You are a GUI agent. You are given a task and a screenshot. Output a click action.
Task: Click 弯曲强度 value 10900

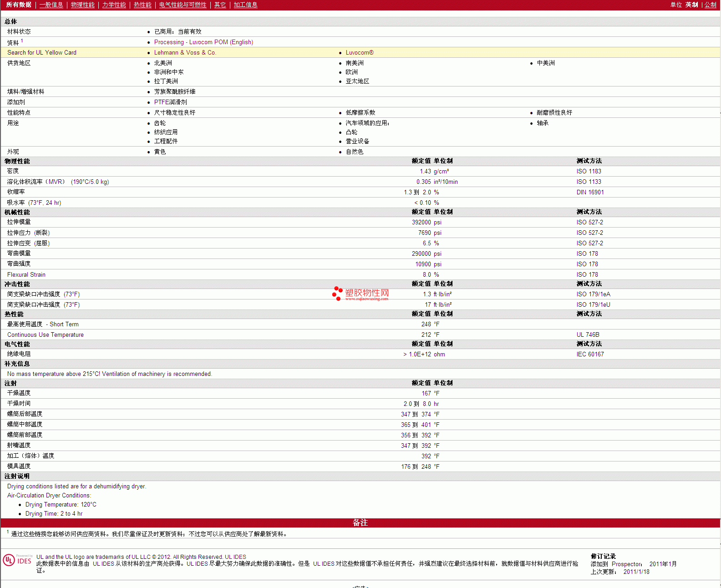423,264
